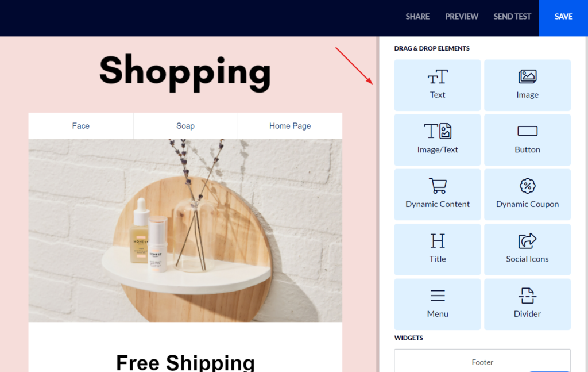Choose the Image/Text element icon
Image resolution: width=588 pixels, height=372 pixels.
(438, 131)
